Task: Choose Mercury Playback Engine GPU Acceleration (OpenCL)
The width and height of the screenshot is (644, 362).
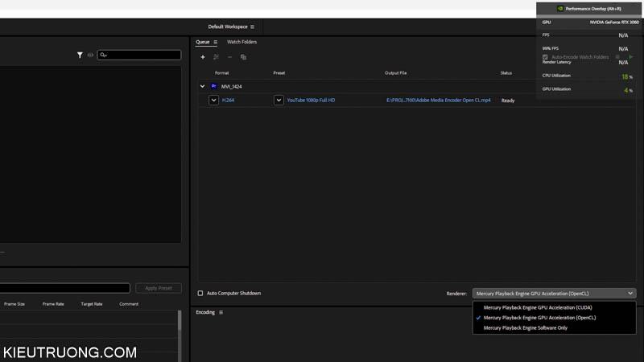Action: coord(539,318)
